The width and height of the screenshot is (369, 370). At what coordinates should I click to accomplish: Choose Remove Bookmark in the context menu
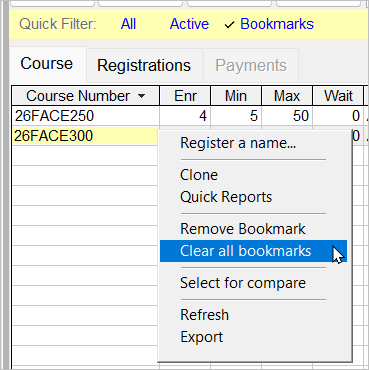point(253,229)
